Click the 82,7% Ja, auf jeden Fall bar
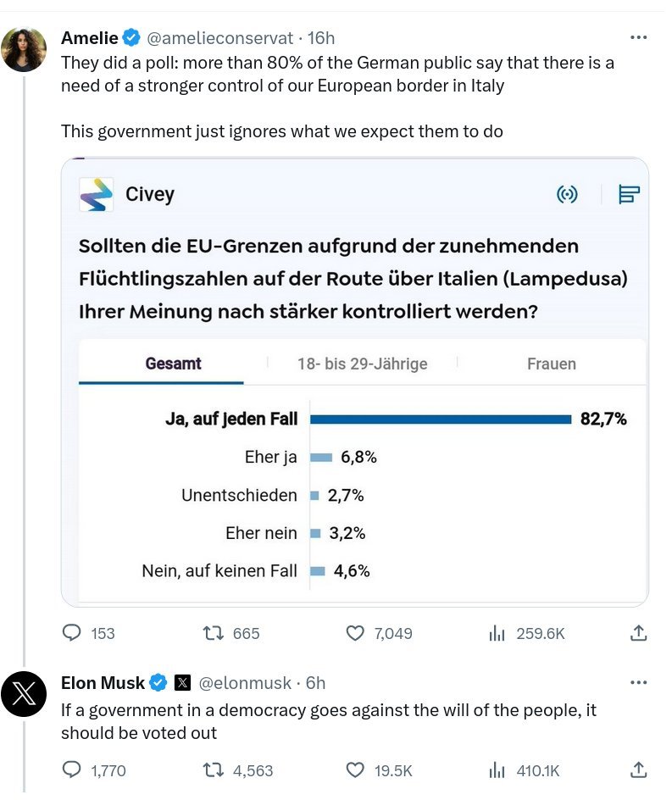The height and width of the screenshot is (800, 672). pos(441,419)
